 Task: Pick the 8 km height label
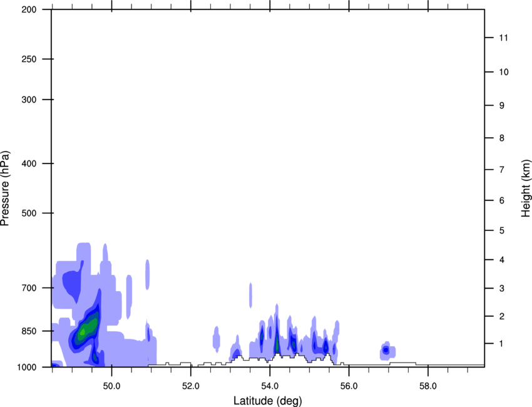pyautogui.click(x=502, y=138)
